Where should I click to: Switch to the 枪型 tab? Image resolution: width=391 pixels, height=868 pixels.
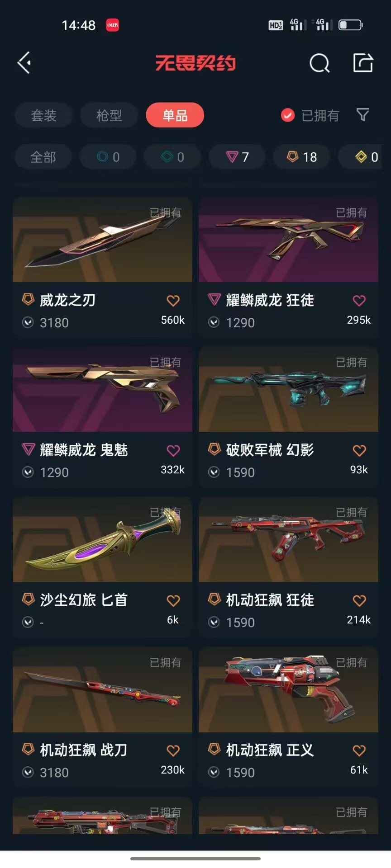[109, 115]
